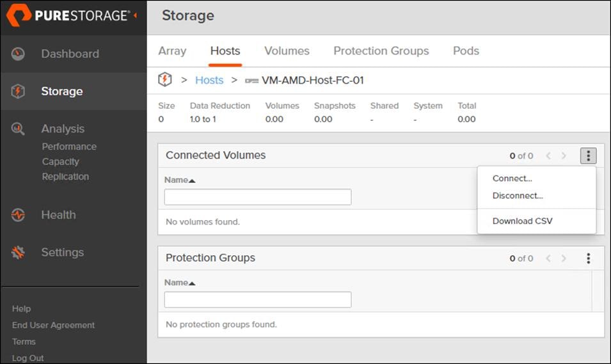Sort Connected Volumes by Name arrow
This screenshot has width=611, height=364.
192,180
